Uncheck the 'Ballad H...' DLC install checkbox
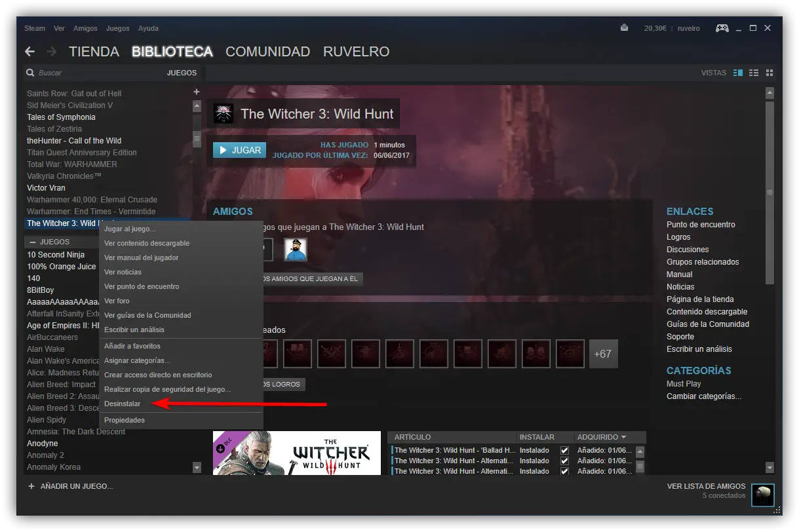This screenshot has width=799, height=532. (564, 450)
